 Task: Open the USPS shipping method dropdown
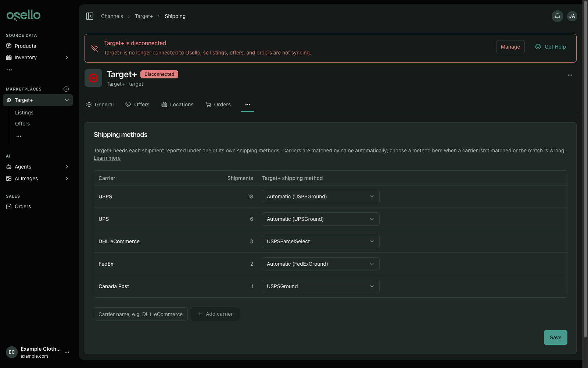click(320, 197)
